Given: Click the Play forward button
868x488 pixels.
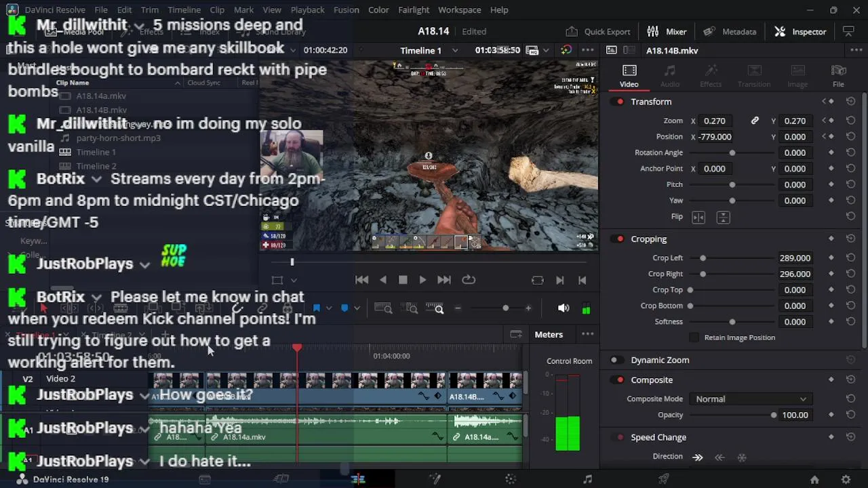Looking at the screenshot, I should point(422,280).
